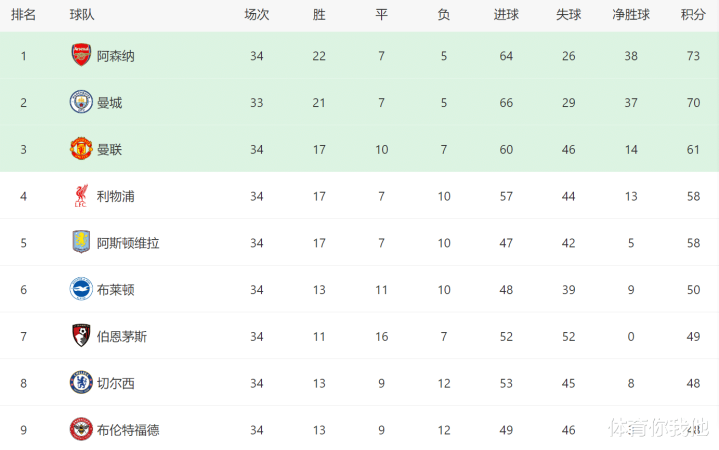
Task: Click the Chelsea club crest icon
Action: point(81,383)
